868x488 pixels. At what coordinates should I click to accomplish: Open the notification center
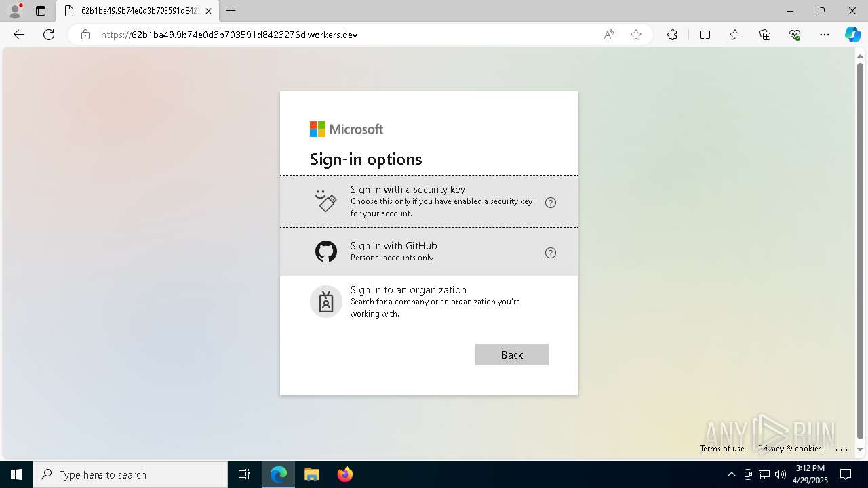click(x=846, y=474)
